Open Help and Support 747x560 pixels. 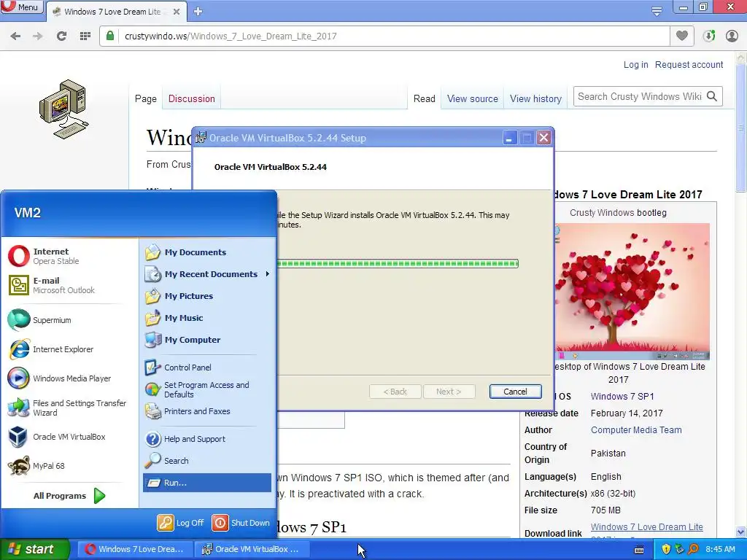[x=207, y=439]
